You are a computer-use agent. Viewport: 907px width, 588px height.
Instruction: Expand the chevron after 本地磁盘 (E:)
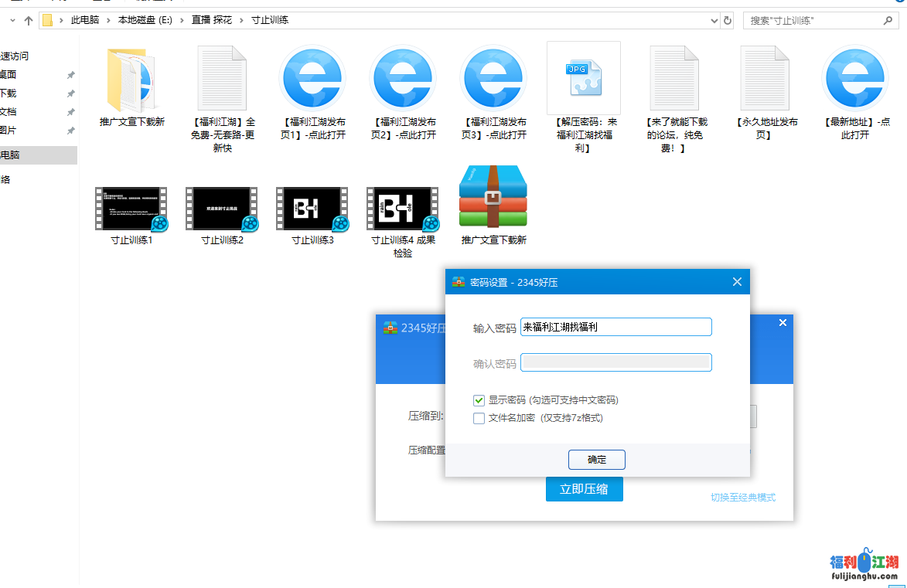[x=182, y=21]
